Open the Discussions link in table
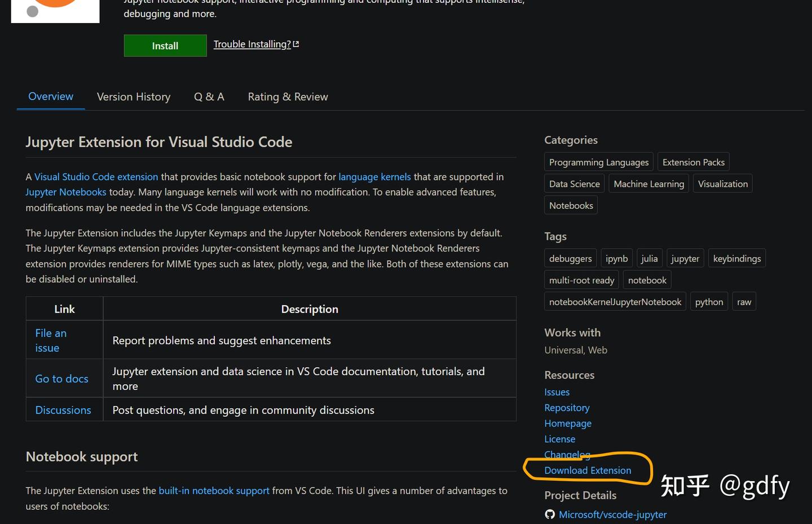 tap(63, 410)
